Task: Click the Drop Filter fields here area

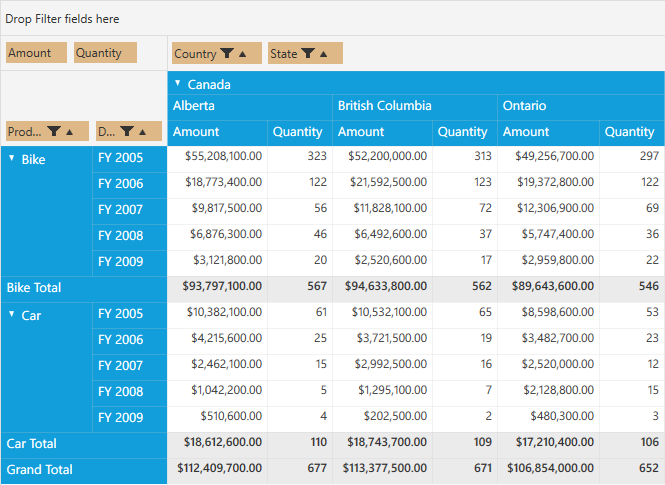Action: pos(332,19)
